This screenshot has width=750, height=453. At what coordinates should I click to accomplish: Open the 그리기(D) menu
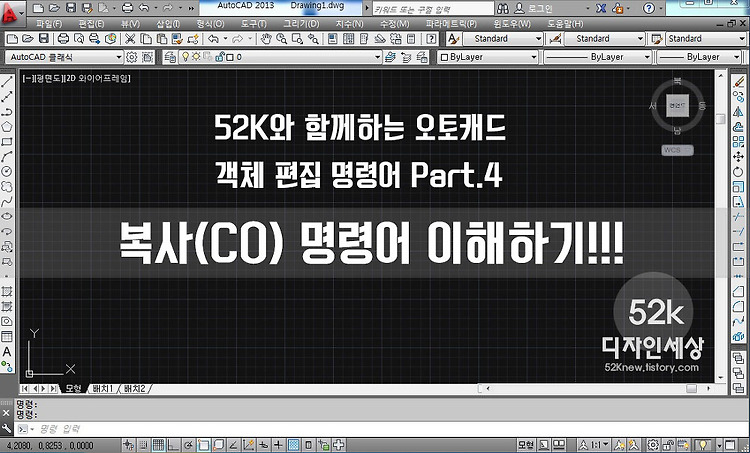(x=301, y=24)
